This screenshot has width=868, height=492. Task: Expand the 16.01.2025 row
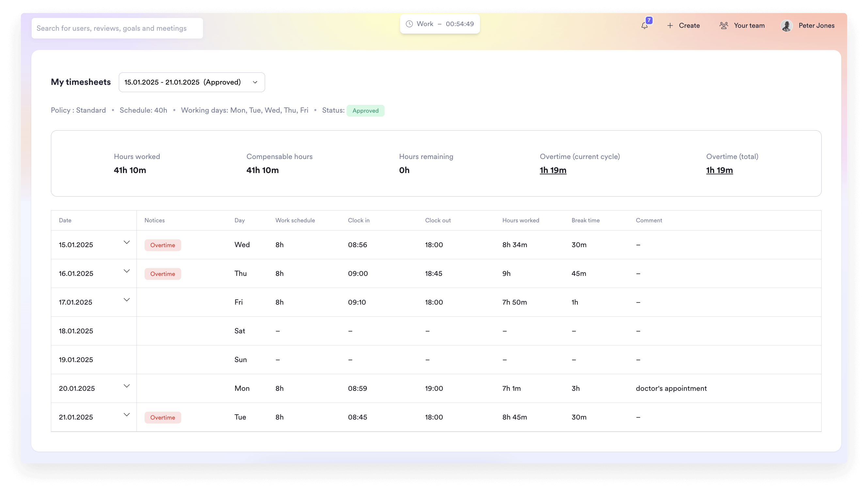(127, 271)
